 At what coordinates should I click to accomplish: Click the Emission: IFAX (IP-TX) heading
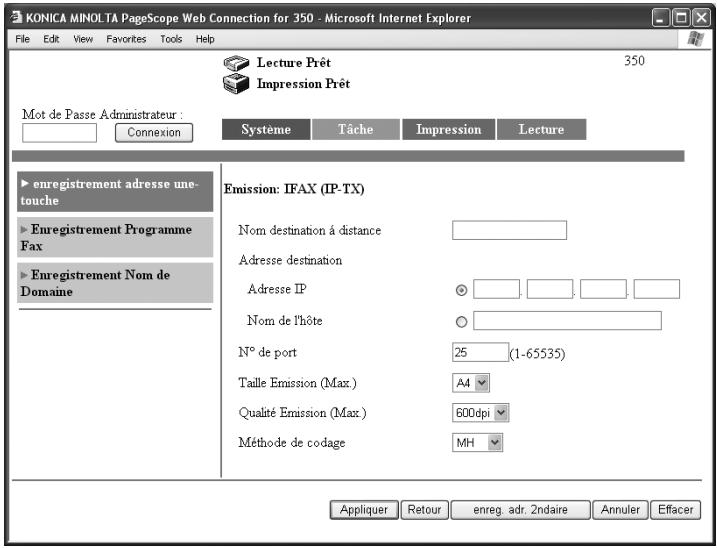click(x=294, y=189)
